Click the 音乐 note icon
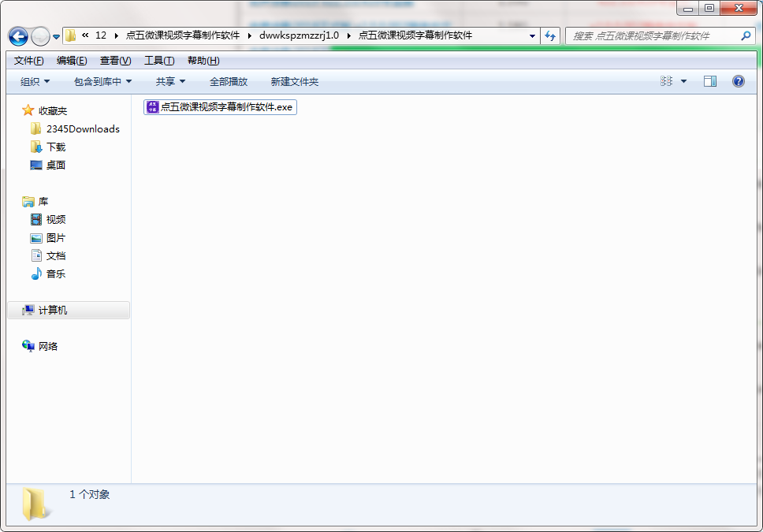Image resolution: width=763 pixels, height=532 pixels. click(36, 274)
